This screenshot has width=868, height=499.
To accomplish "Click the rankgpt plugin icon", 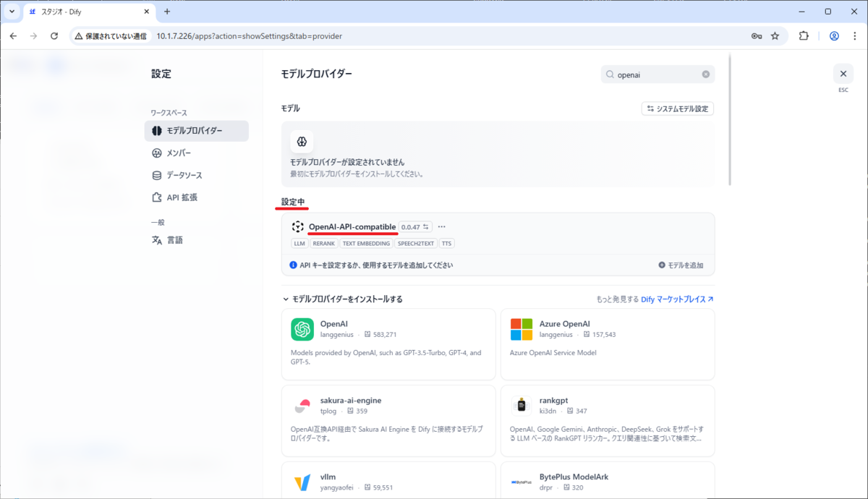I will pos(521,406).
